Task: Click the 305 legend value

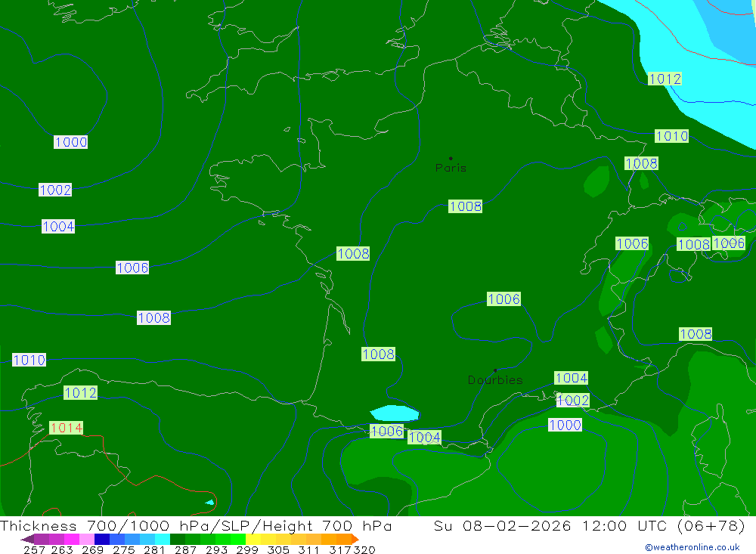Action: tap(278, 549)
